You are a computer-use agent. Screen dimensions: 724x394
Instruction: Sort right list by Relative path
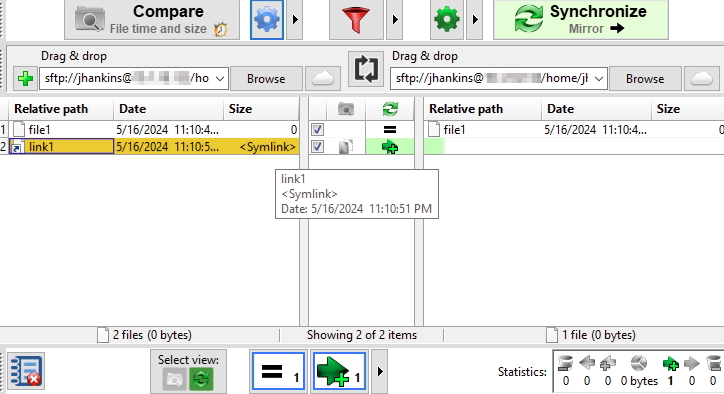[x=483, y=109]
